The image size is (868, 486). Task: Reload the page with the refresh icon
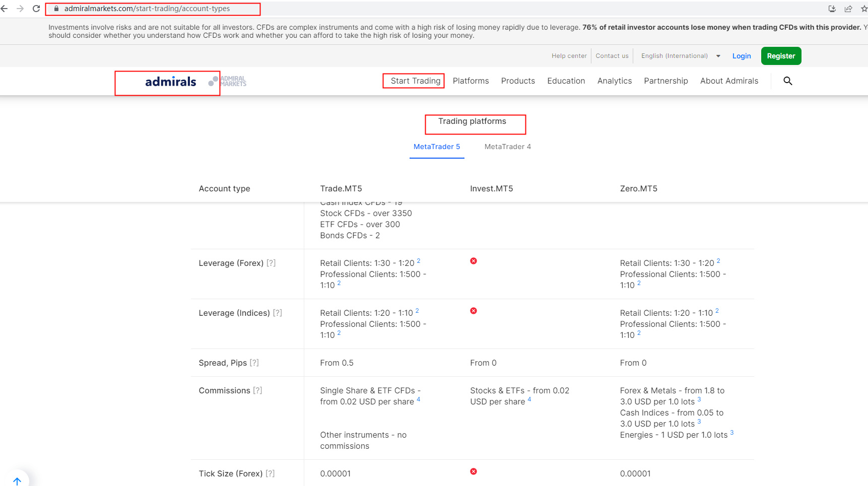(36, 9)
